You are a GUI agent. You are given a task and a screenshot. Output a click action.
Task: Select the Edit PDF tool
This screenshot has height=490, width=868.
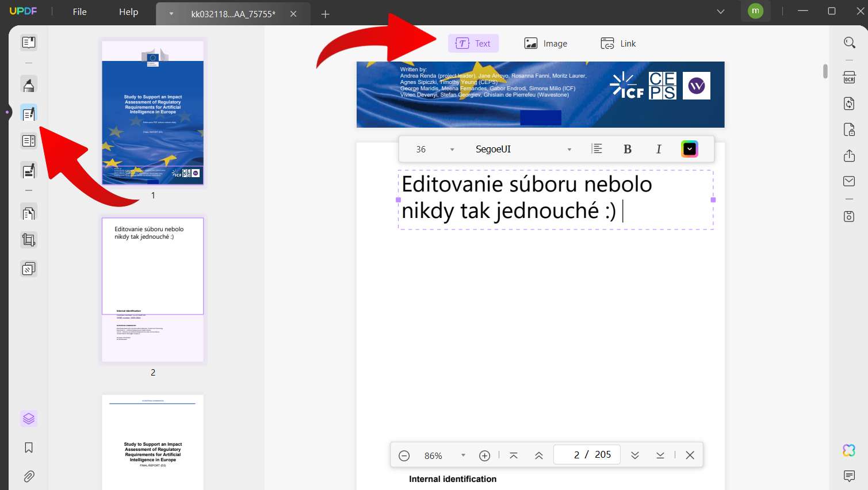coord(29,113)
